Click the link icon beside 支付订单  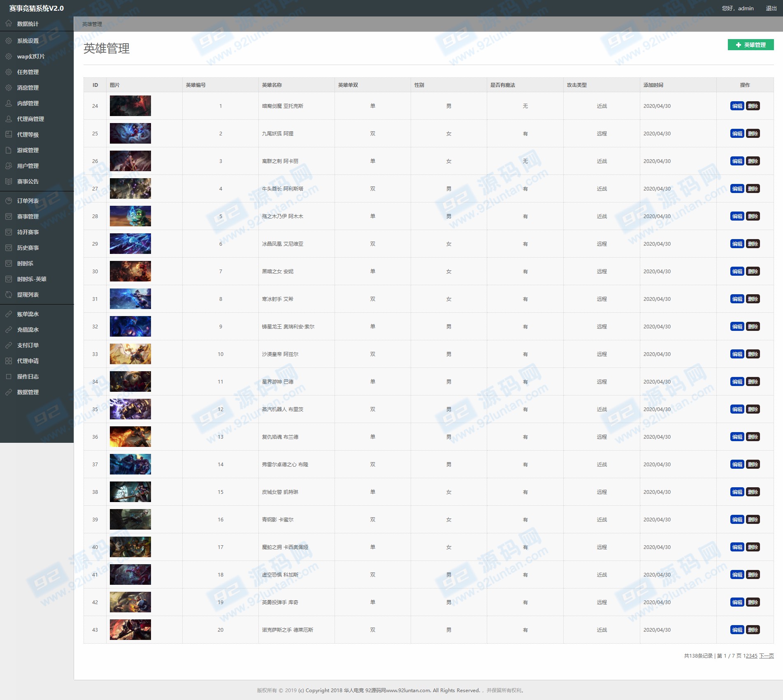[9, 345]
